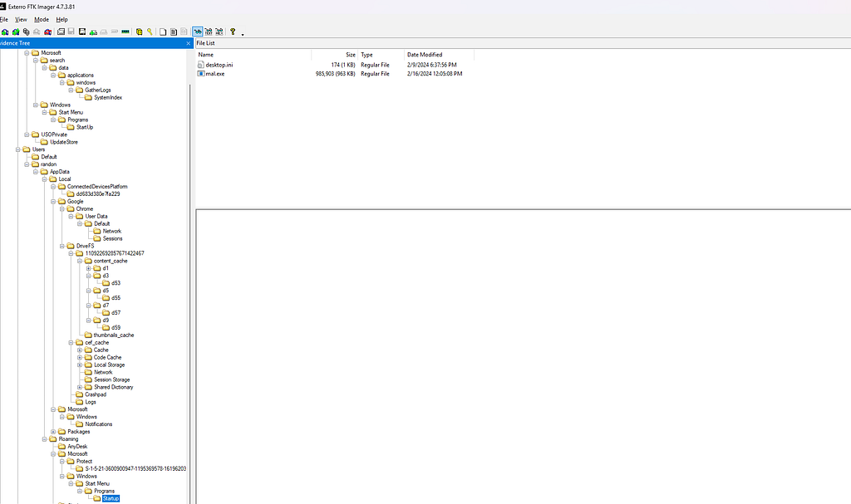Open the toolbar options arrow

pos(243,34)
